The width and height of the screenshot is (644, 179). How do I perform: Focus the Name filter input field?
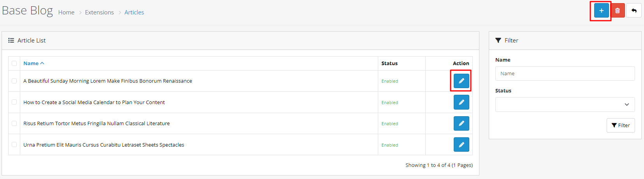coord(565,73)
